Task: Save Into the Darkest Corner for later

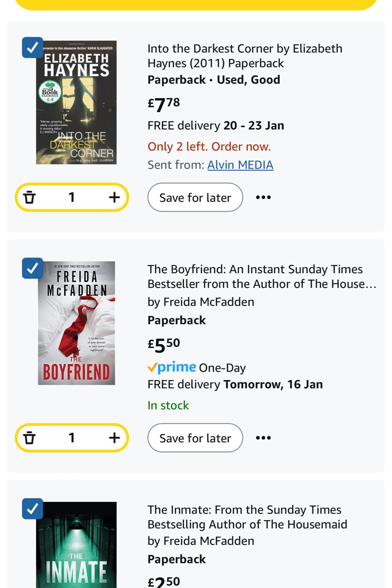Action: pos(195,198)
